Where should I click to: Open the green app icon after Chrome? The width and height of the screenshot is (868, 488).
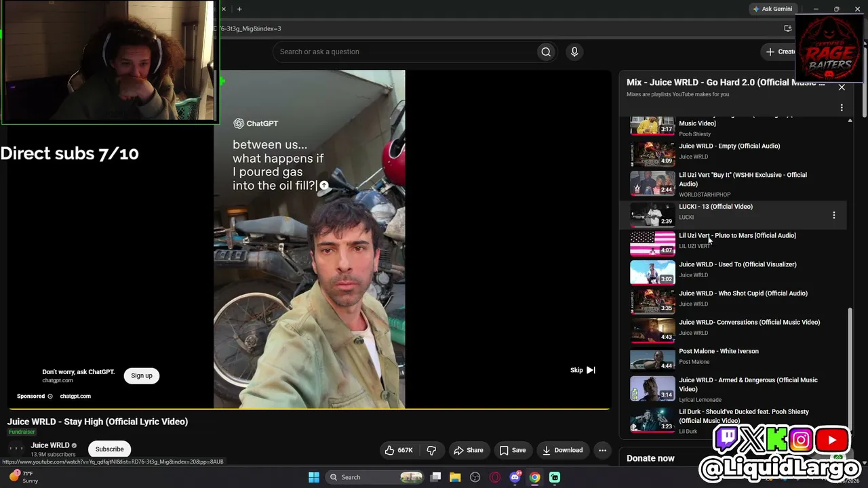coord(555,477)
